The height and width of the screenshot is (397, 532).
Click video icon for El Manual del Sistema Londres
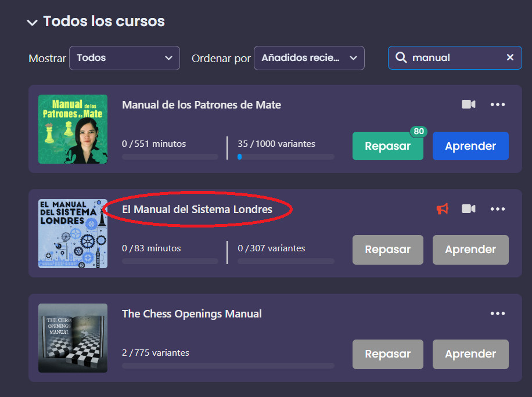468,209
